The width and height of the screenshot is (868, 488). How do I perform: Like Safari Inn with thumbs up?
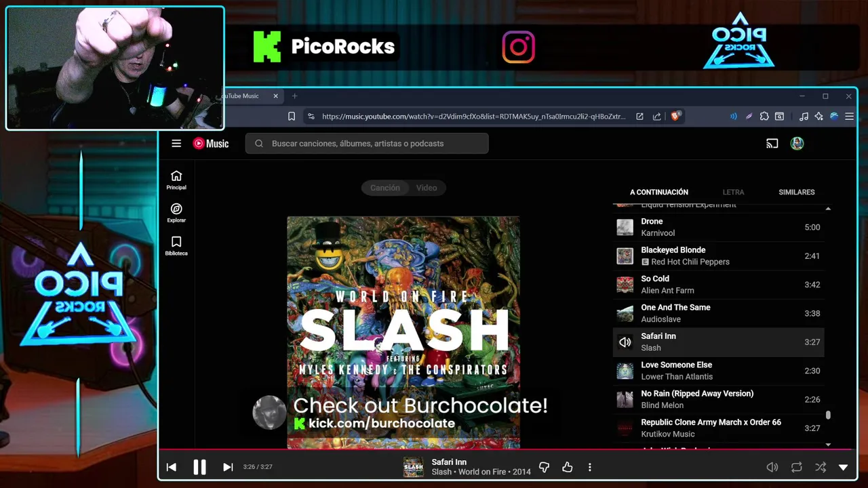[567, 467]
